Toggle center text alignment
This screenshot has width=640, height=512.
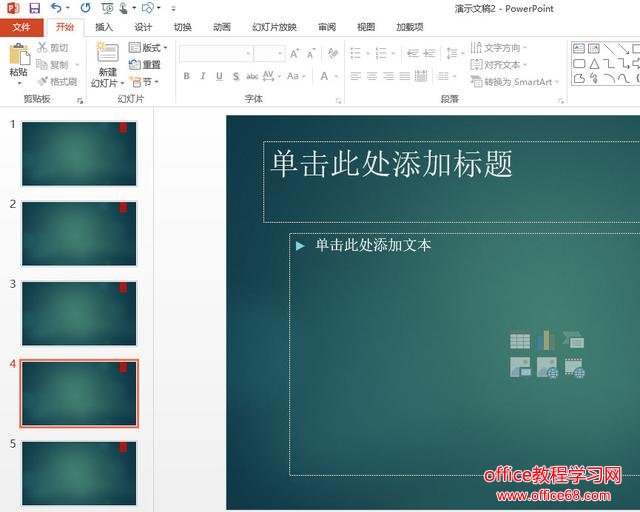click(x=372, y=76)
